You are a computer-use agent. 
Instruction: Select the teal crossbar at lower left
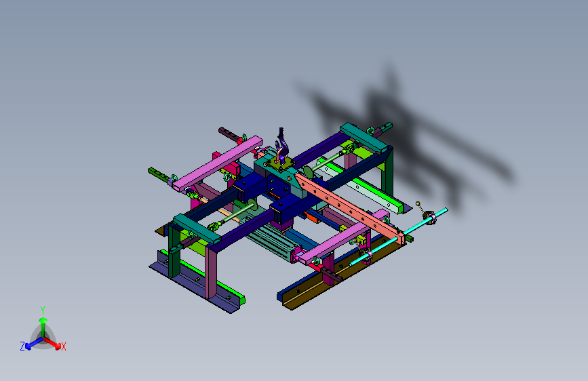click(x=197, y=228)
